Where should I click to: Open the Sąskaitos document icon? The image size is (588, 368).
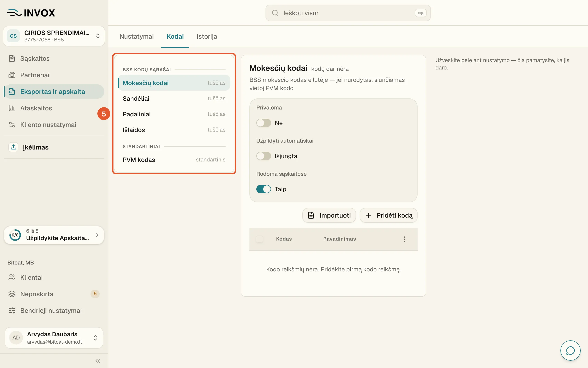point(12,58)
